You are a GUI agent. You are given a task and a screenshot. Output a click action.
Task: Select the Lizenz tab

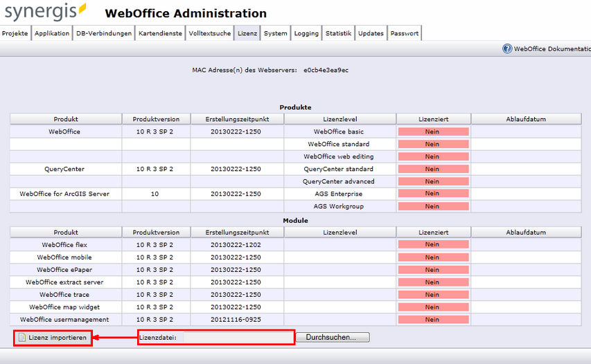[x=247, y=33]
